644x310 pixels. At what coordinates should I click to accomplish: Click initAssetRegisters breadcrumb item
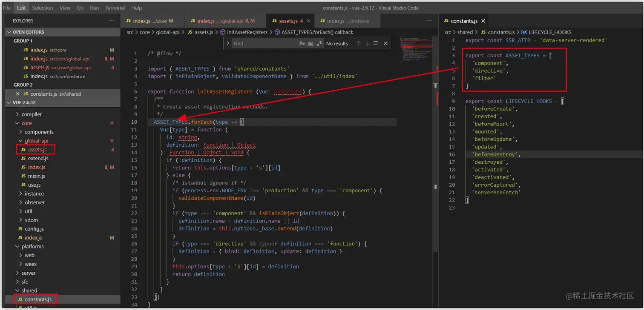pos(244,32)
